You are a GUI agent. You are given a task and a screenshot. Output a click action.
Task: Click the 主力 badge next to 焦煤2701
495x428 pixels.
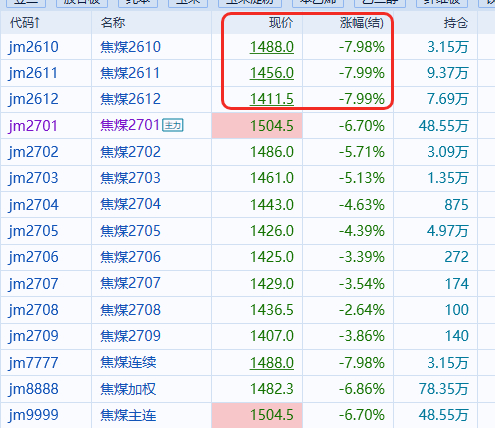click(x=173, y=125)
